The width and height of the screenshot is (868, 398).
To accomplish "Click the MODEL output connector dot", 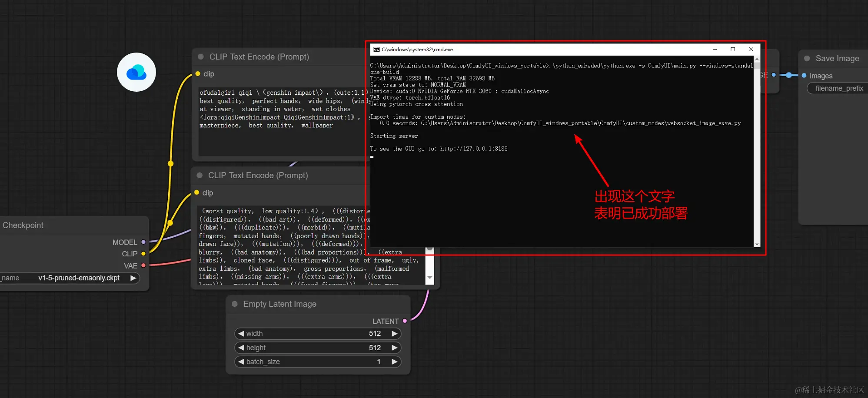I will click(x=143, y=242).
